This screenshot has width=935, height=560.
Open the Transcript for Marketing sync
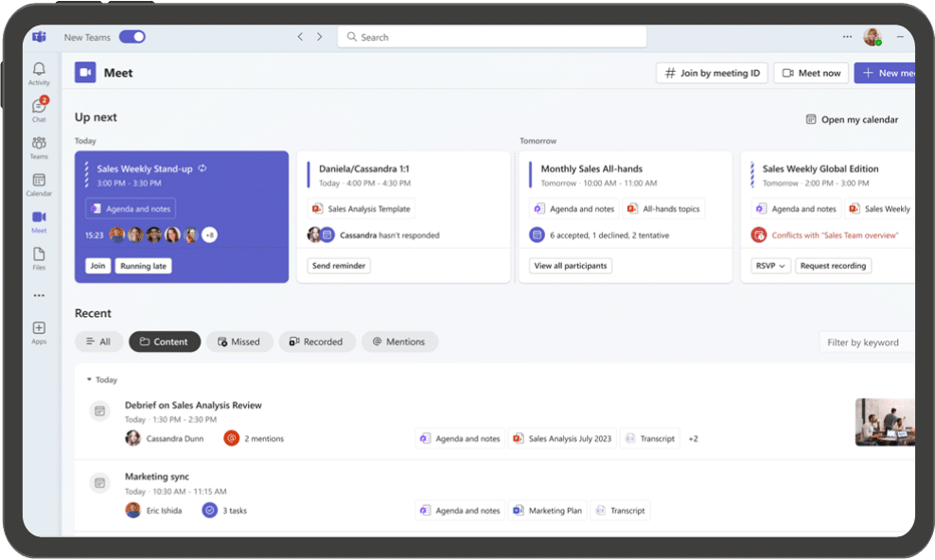tap(620, 511)
